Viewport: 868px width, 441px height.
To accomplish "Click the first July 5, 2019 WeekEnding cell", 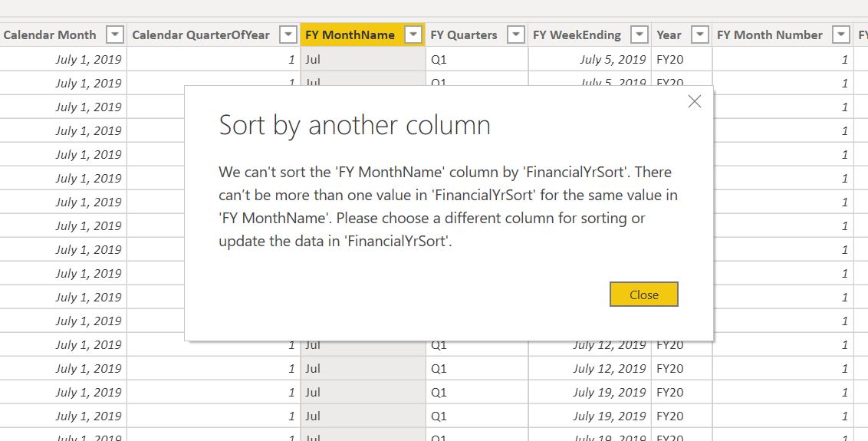I will tap(590, 59).
